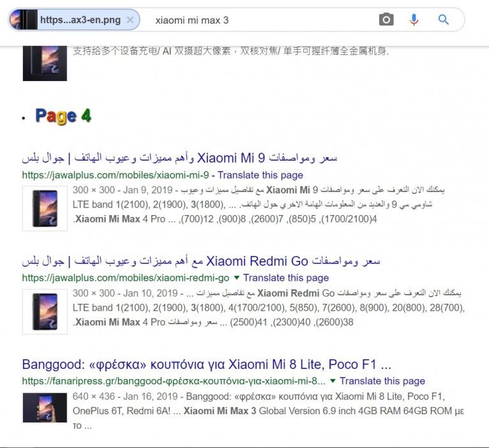The image size is (489, 448).
Task: Click the camera search-by-image icon
Action: [x=386, y=20]
